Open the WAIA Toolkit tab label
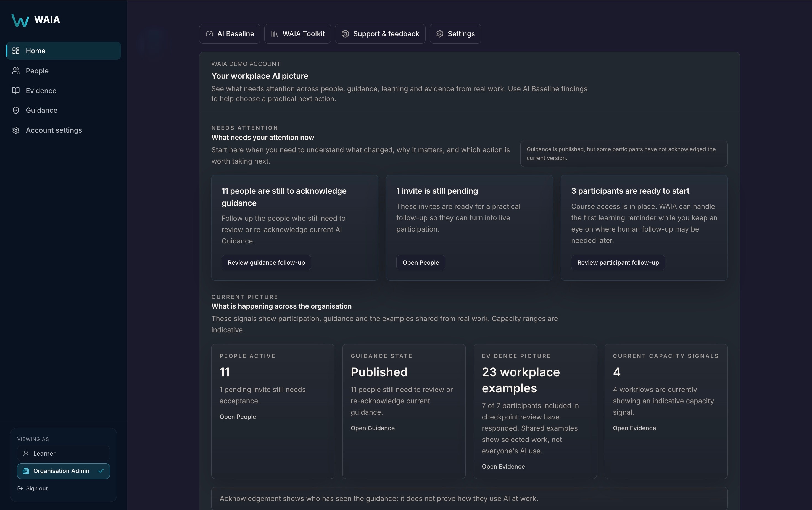The height and width of the screenshot is (510, 812). click(304, 34)
